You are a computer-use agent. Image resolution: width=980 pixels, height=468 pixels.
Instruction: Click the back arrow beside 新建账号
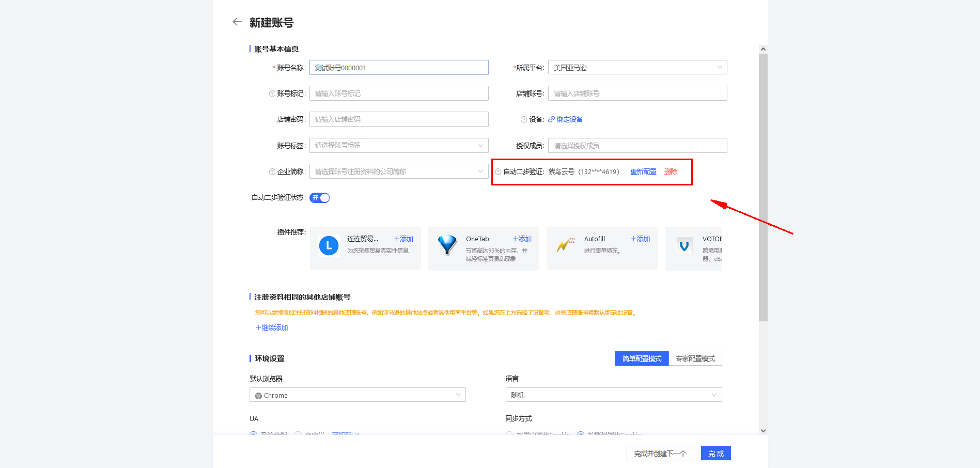237,22
